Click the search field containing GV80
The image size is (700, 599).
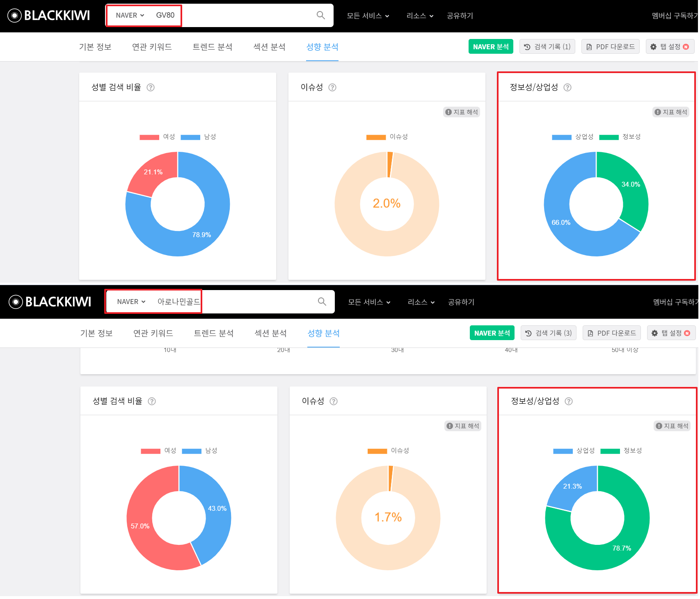tap(220, 15)
